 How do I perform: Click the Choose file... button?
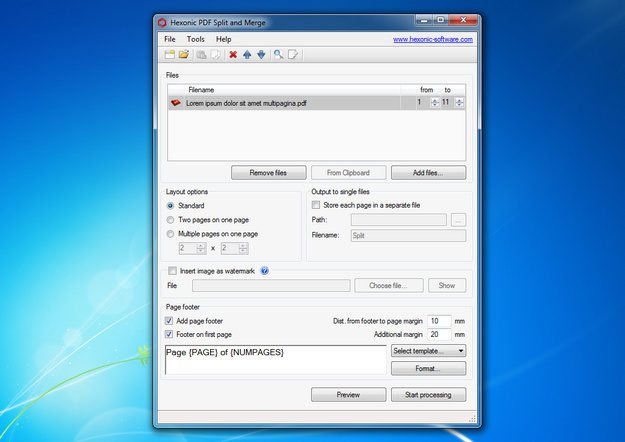point(389,285)
